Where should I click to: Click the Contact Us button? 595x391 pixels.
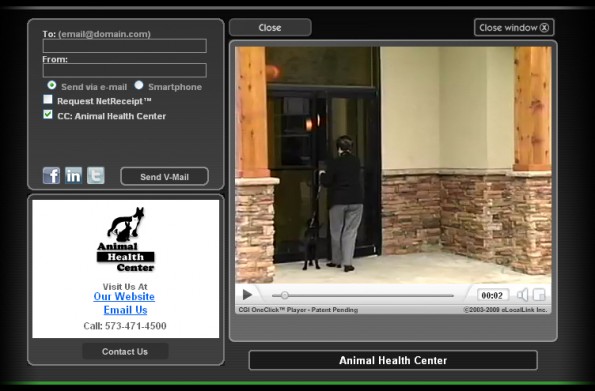pos(125,352)
